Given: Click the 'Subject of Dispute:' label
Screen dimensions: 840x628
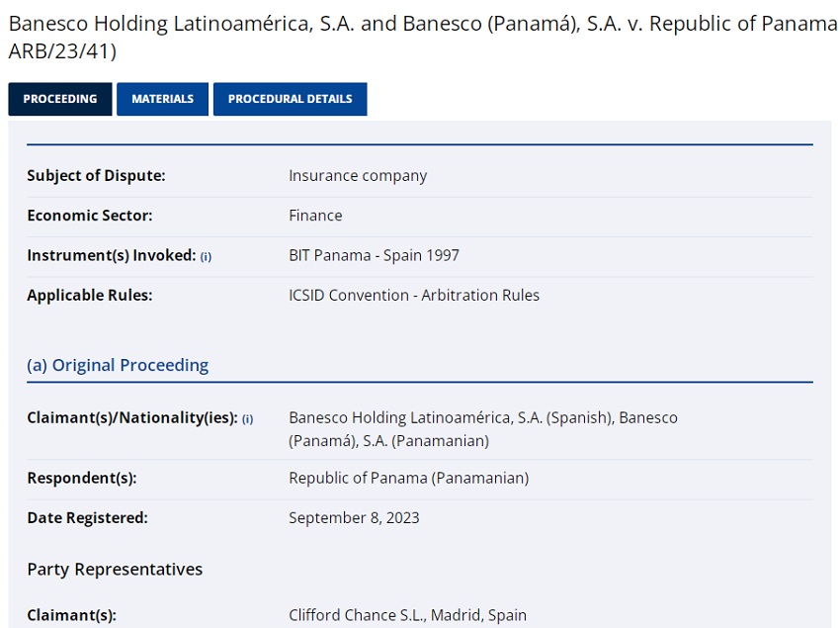Looking at the screenshot, I should tap(97, 176).
